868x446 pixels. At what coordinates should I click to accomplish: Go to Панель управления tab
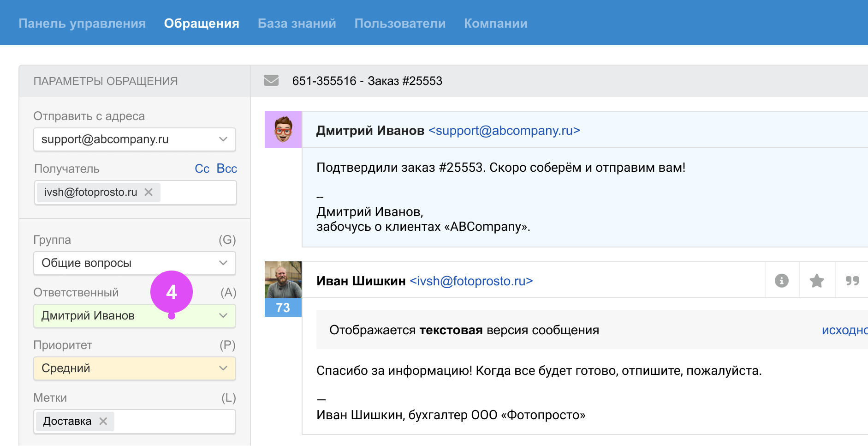82,23
